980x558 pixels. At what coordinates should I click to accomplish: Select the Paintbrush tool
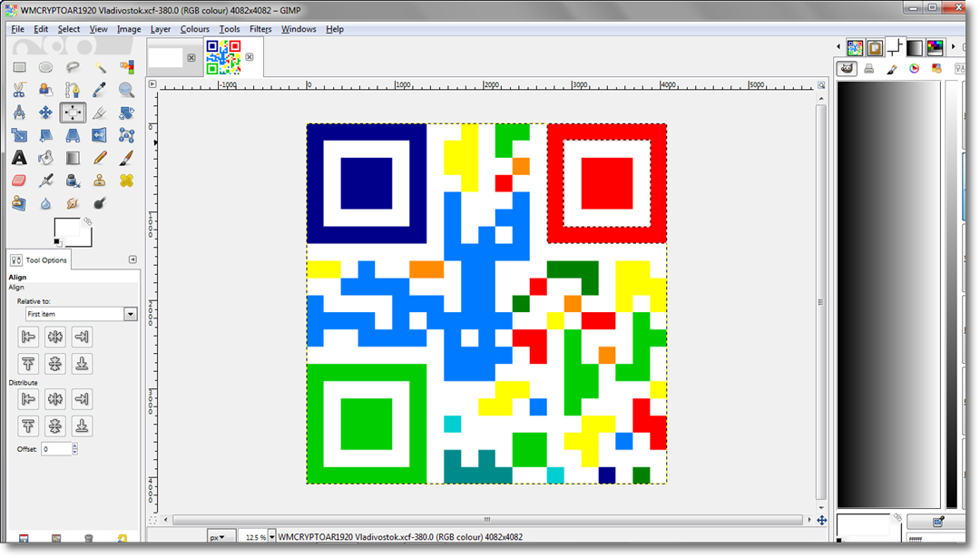pos(126,158)
